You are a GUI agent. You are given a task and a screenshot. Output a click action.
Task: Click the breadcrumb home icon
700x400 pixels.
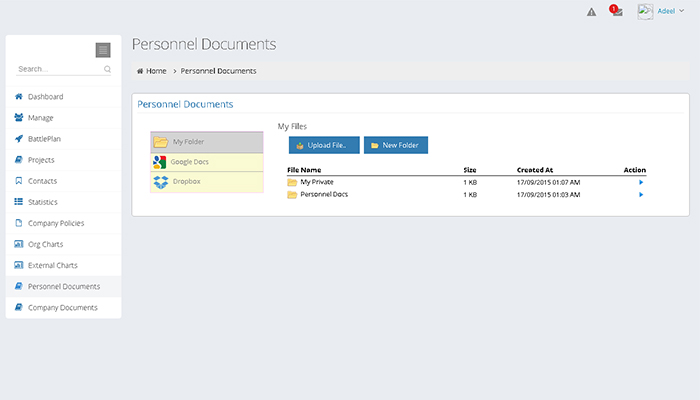point(140,71)
